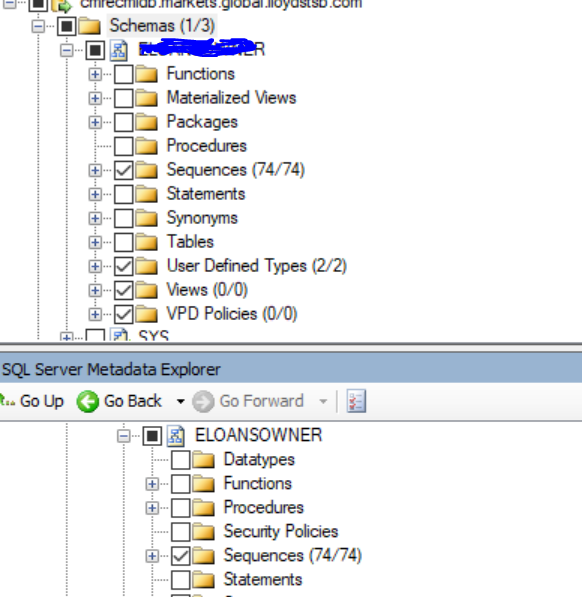Expand the Synonyms tree node
This screenshot has width=582, height=597.
(x=95, y=218)
